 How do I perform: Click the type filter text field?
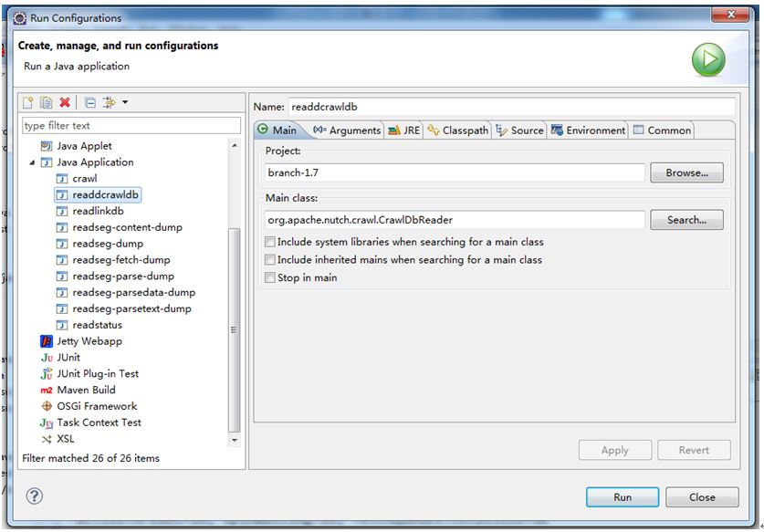(131, 126)
